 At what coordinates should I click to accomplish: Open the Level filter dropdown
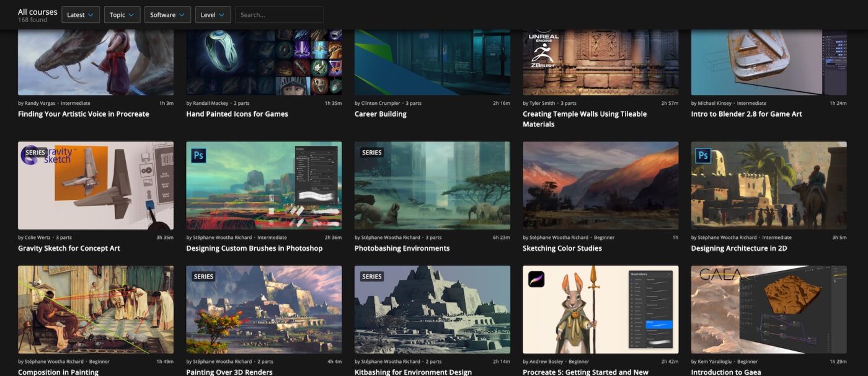tap(213, 14)
